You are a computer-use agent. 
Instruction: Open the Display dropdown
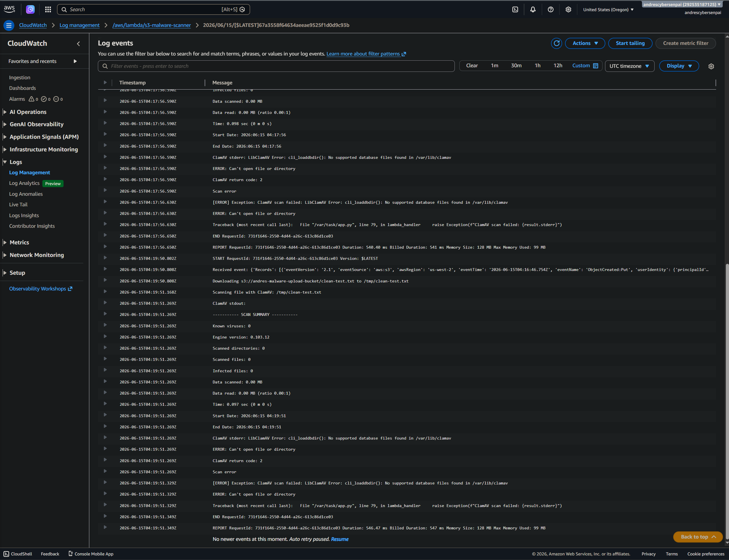click(679, 66)
